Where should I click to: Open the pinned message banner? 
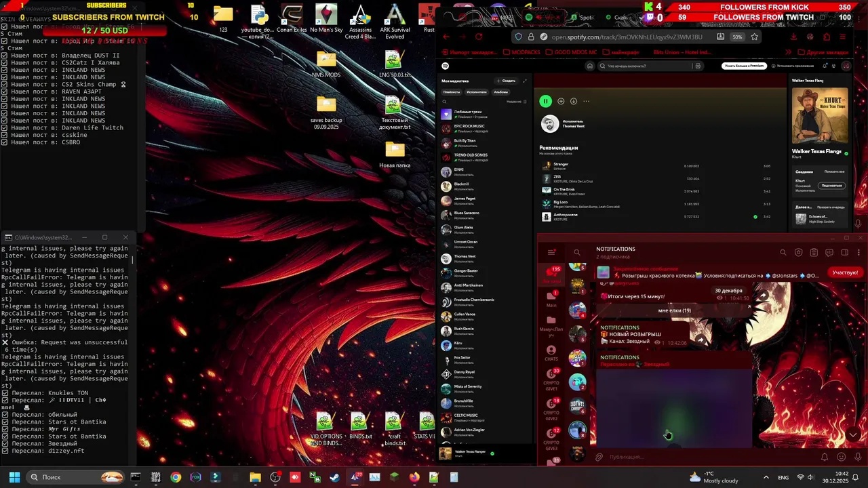[709, 272]
